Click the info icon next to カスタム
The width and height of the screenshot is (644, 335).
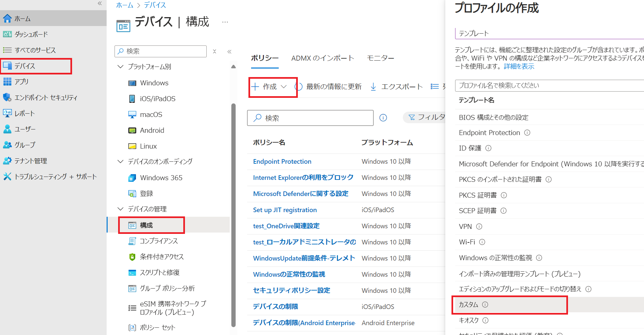click(x=485, y=305)
